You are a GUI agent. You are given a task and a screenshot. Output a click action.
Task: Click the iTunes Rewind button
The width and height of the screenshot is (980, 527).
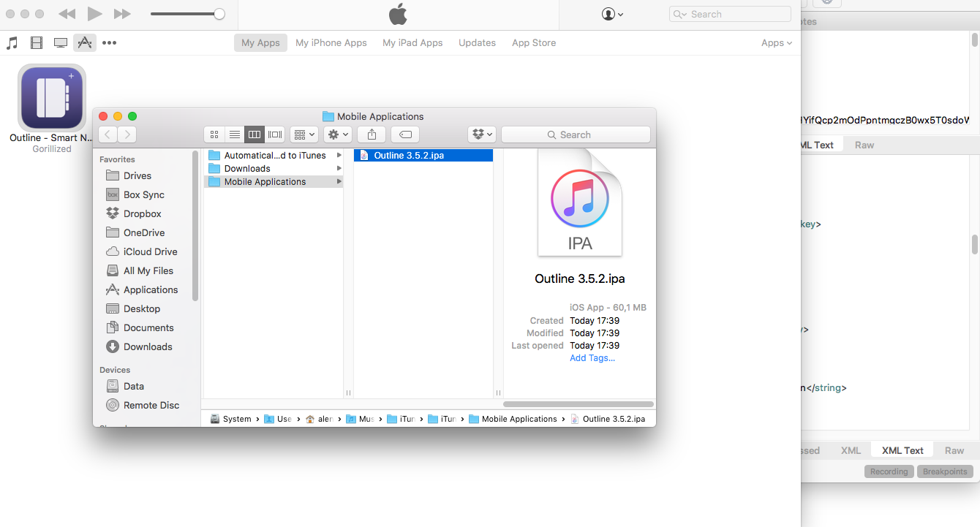67,14
